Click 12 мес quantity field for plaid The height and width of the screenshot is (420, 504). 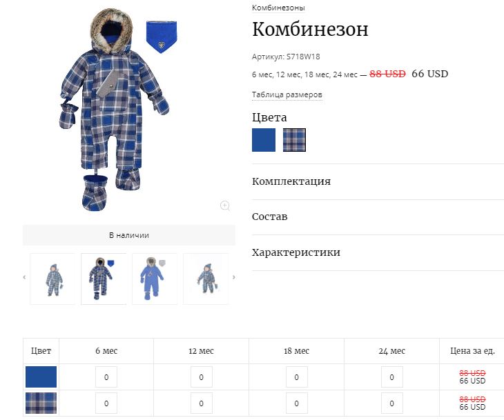click(x=201, y=403)
